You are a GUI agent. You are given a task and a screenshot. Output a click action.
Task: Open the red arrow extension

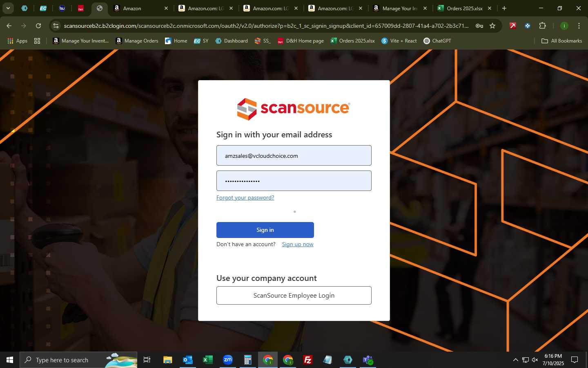(513, 26)
